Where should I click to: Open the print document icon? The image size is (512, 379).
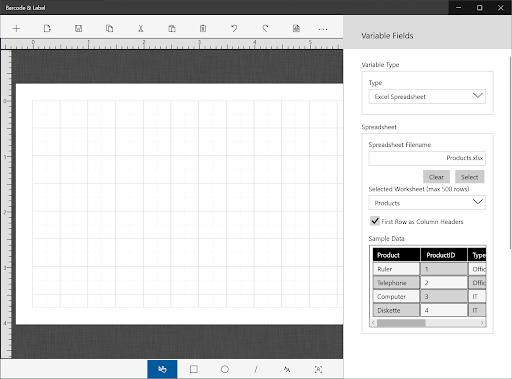296,29
